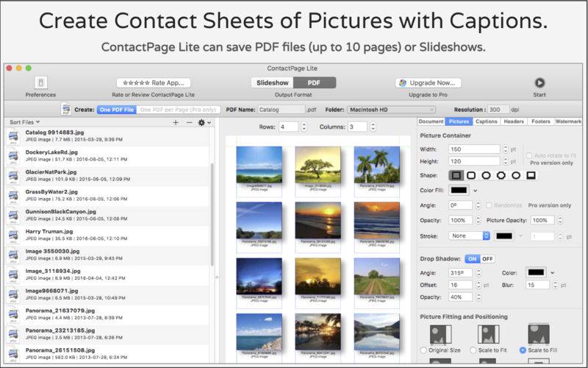
Task: Click file icon for GlacierNatPark.jpg
Action: [13, 176]
